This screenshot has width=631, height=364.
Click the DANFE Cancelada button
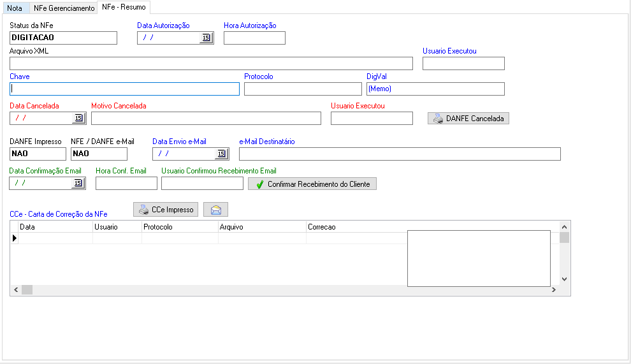point(468,119)
